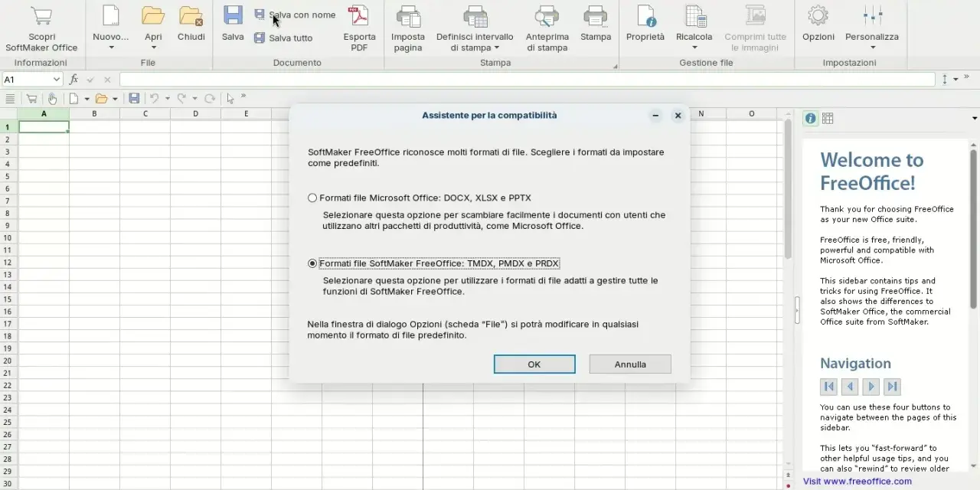This screenshot has height=490, width=980.
Task: Go to first sidebar page button
Action: coord(828,386)
